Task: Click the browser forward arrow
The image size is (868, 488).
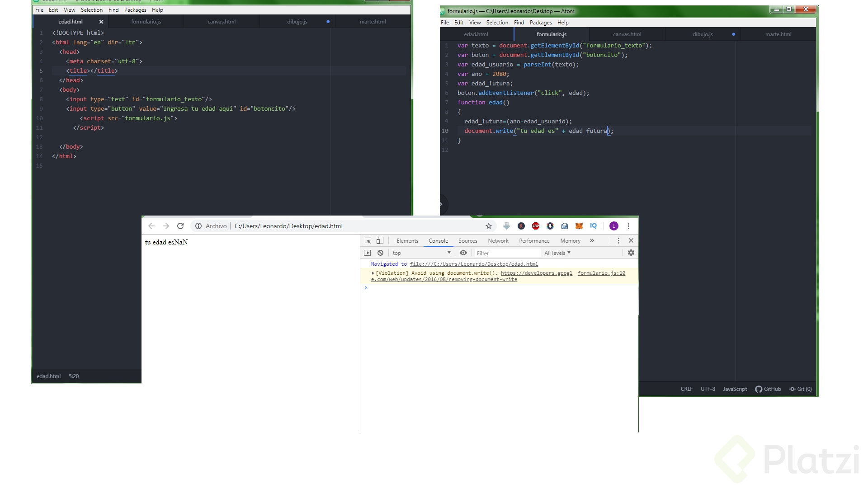Action: pos(166,226)
